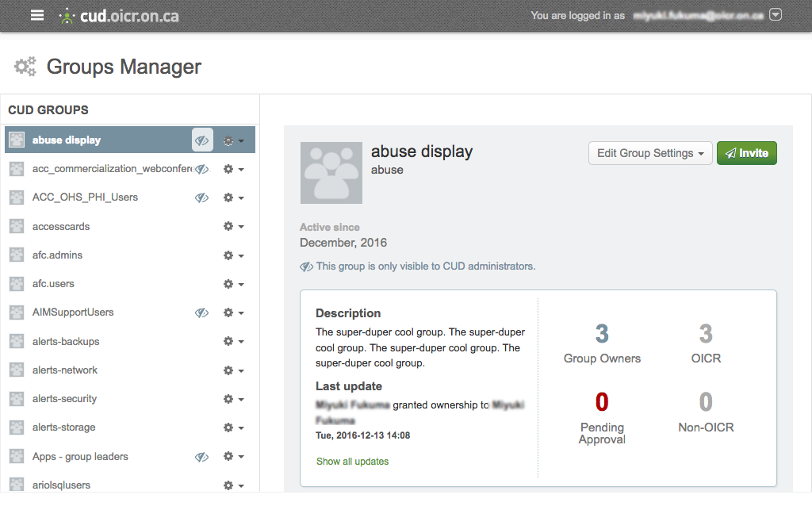
Task: Click the cud.oicr.on.ca site logo
Action: (119, 16)
